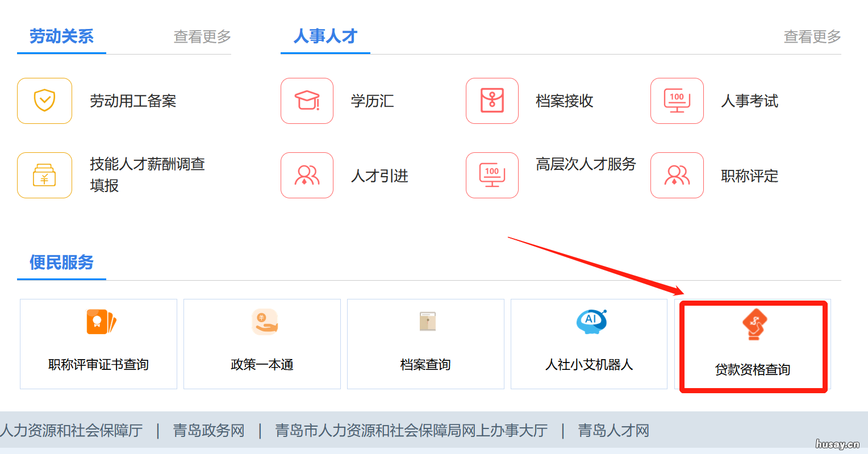Click the 档案接收 envelope icon
The height and width of the screenshot is (454, 868).
tap(492, 101)
